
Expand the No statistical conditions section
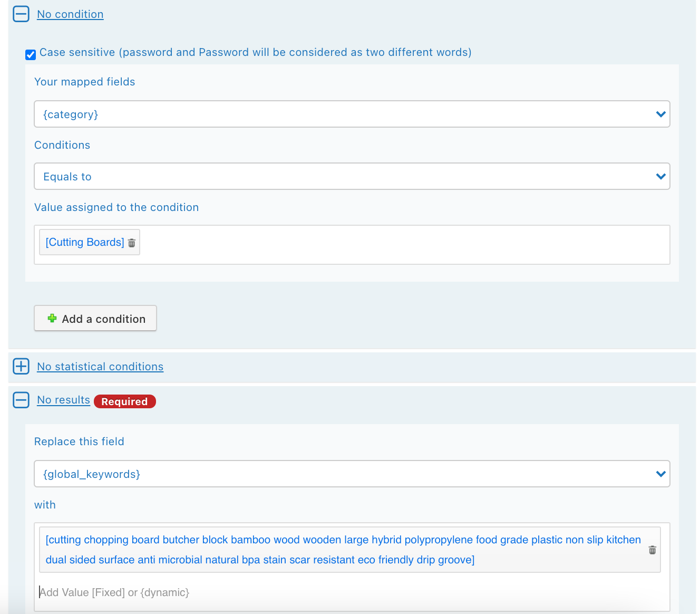(21, 366)
